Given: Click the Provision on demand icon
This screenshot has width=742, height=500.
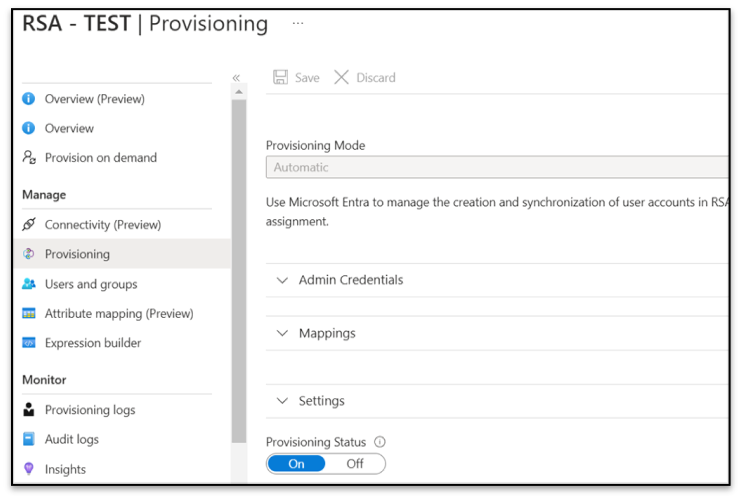Looking at the screenshot, I should [x=29, y=158].
